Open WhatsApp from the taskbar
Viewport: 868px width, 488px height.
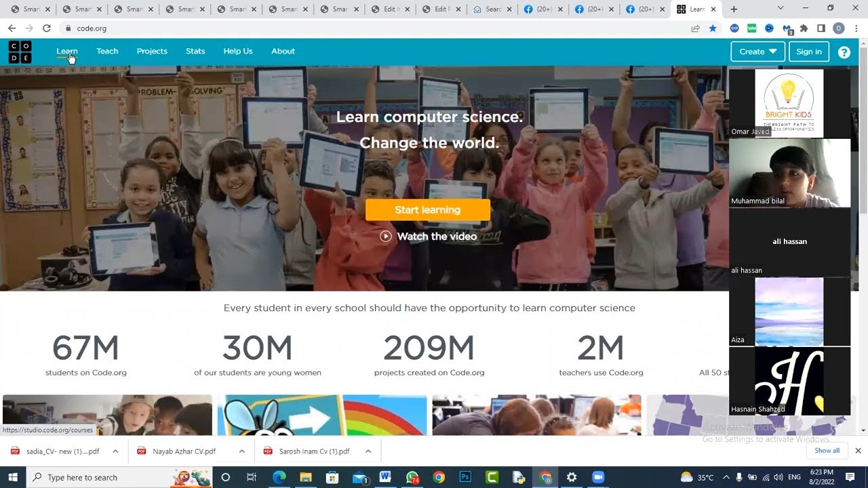[x=412, y=477]
